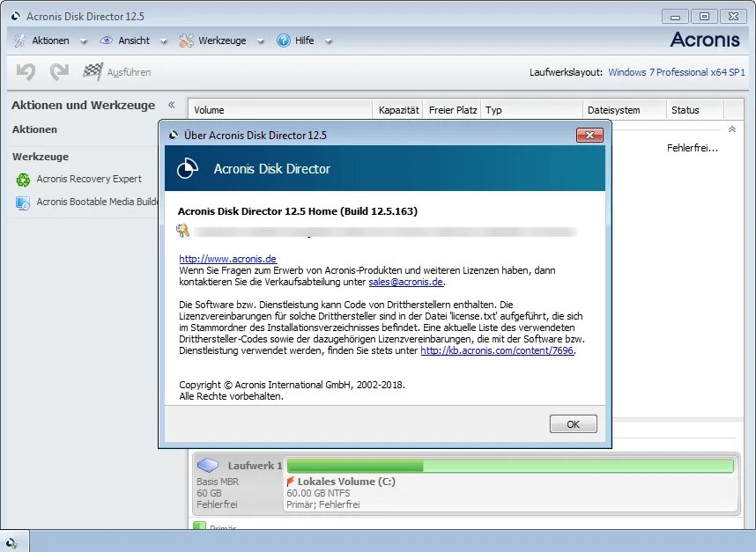Image resolution: width=756 pixels, height=552 pixels.
Task: Click the green Primär legend square
Action: pyautogui.click(x=199, y=526)
